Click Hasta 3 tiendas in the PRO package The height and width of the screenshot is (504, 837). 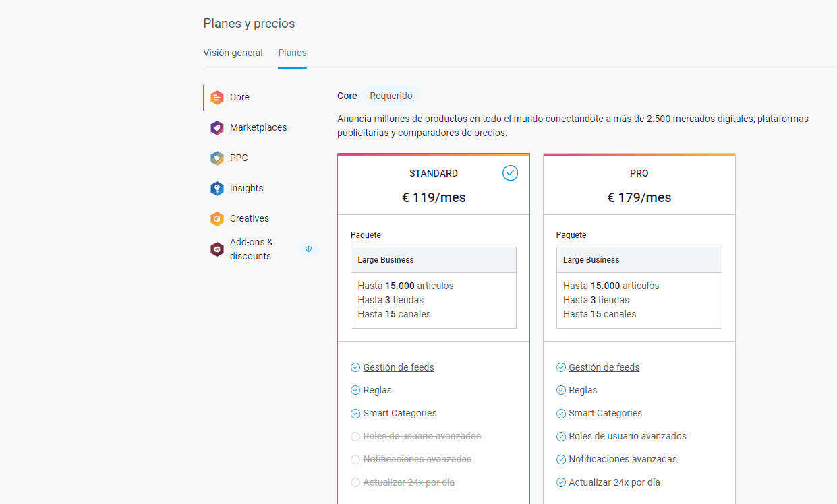pos(596,300)
